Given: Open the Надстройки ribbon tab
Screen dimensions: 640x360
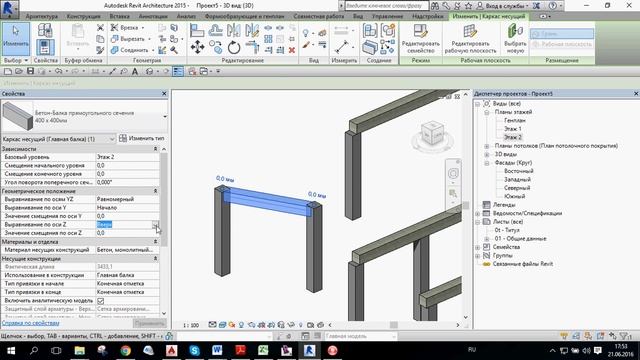Looking at the screenshot, I should (x=428, y=16).
